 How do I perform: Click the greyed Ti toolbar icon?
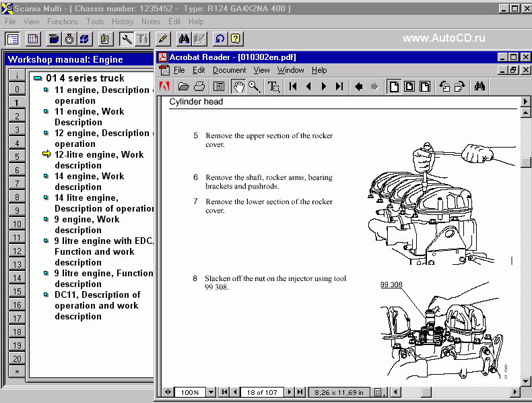click(142, 39)
